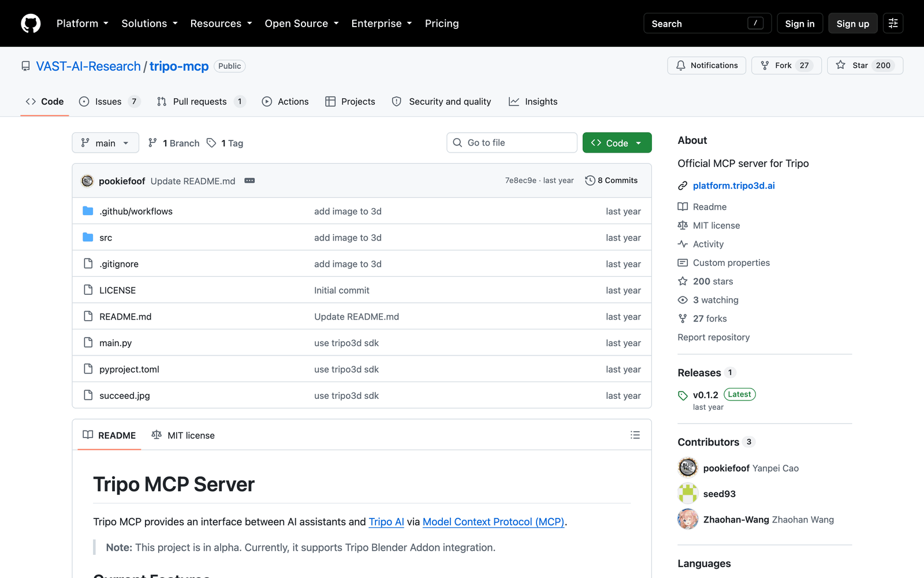
Task: Open the Pricing link
Action: (x=442, y=24)
